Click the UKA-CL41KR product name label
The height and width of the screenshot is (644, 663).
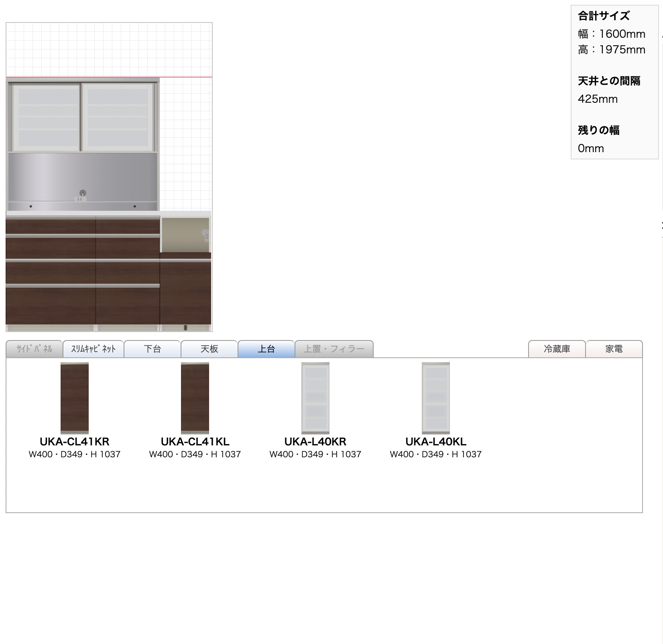(74, 442)
